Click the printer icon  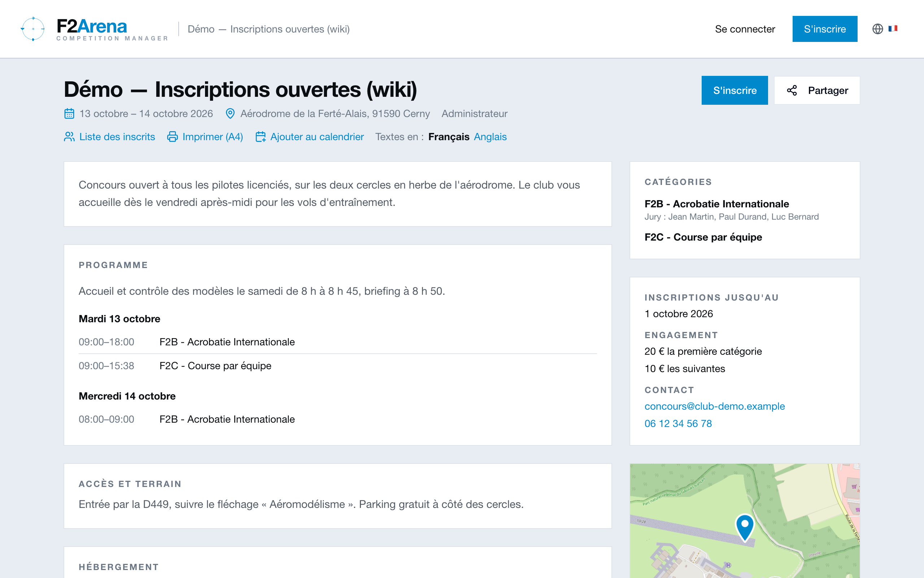172,137
